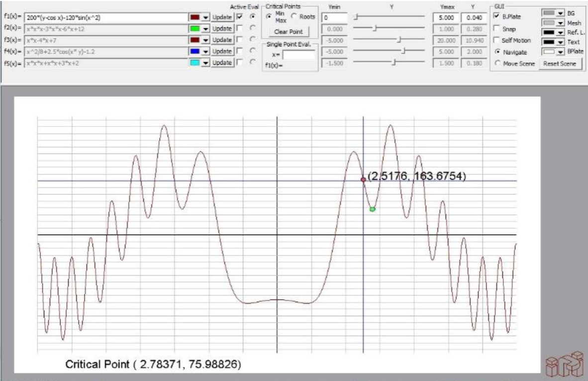Open the f1(x) color dropdown

click(205, 17)
